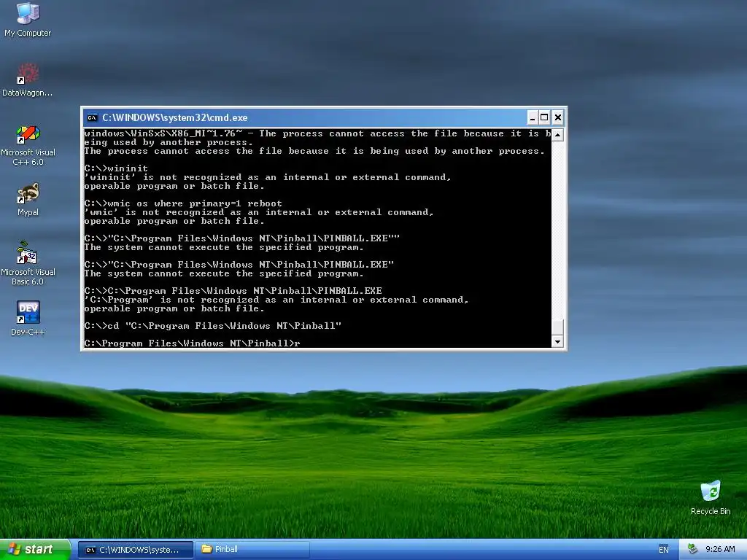747x560 pixels.
Task: Select Microsoft Visual Basic 6.0 shortcut
Action: tap(28, 263)
